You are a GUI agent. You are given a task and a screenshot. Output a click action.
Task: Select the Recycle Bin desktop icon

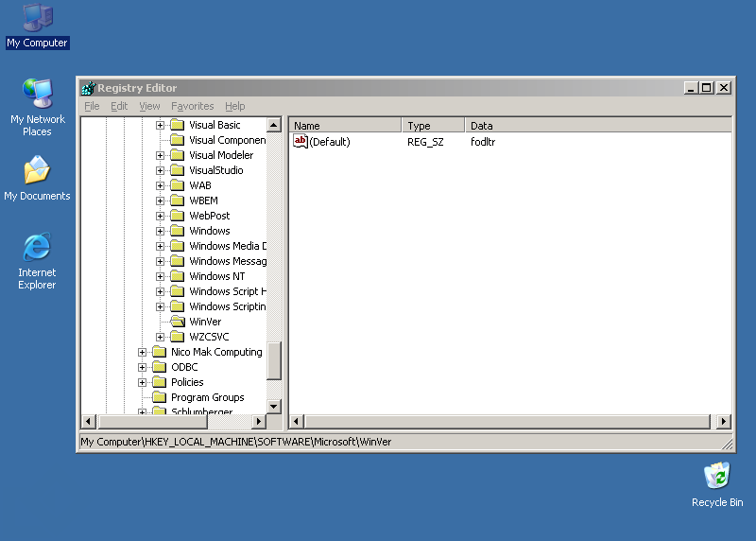point(717,484)
